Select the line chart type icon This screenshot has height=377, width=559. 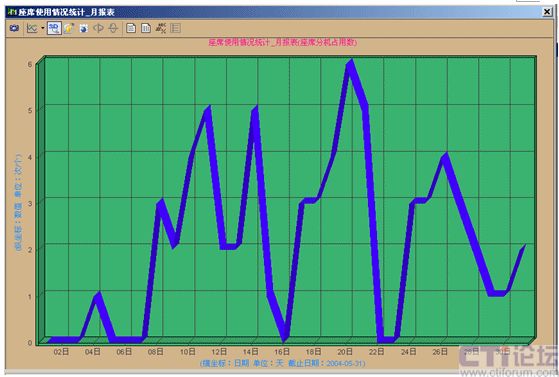32,28
